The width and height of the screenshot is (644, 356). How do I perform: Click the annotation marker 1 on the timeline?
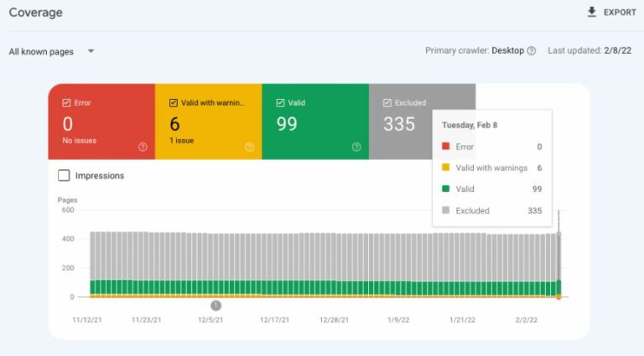click(216, 306)
